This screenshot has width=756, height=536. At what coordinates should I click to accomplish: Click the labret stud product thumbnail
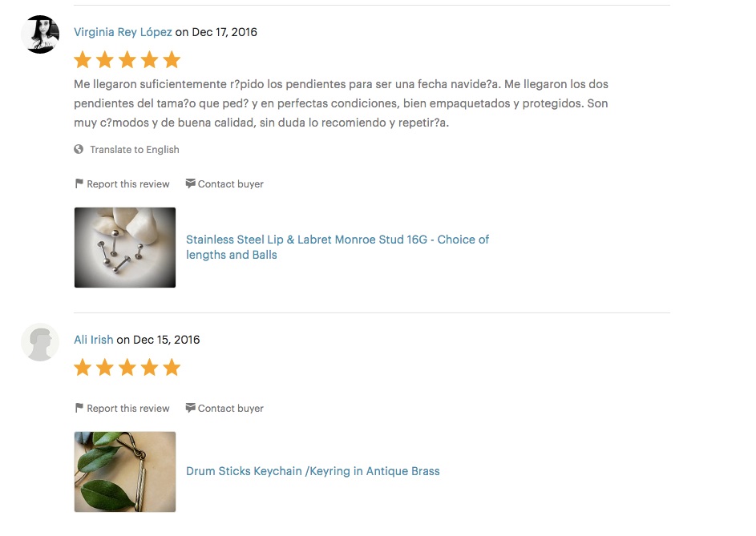point(125,248)
